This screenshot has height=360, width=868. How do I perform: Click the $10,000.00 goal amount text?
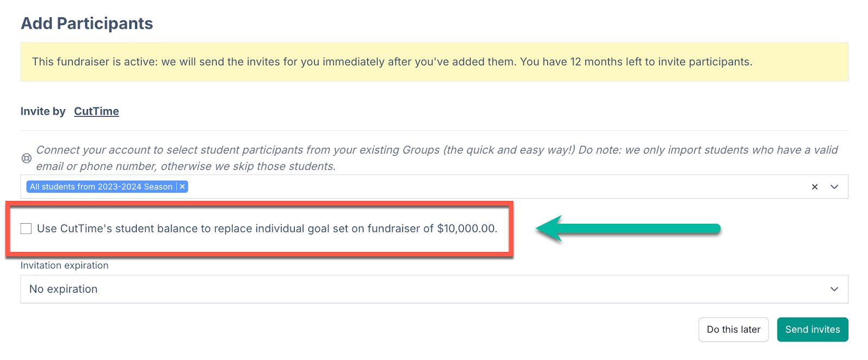pyautogui.click(x=467, y=229)
